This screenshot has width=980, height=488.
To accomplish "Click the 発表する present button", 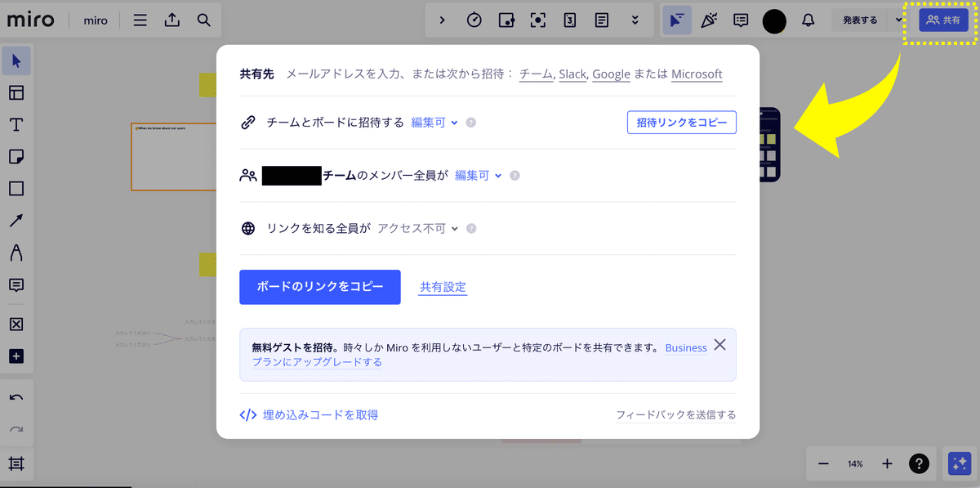I will (860, 20).
